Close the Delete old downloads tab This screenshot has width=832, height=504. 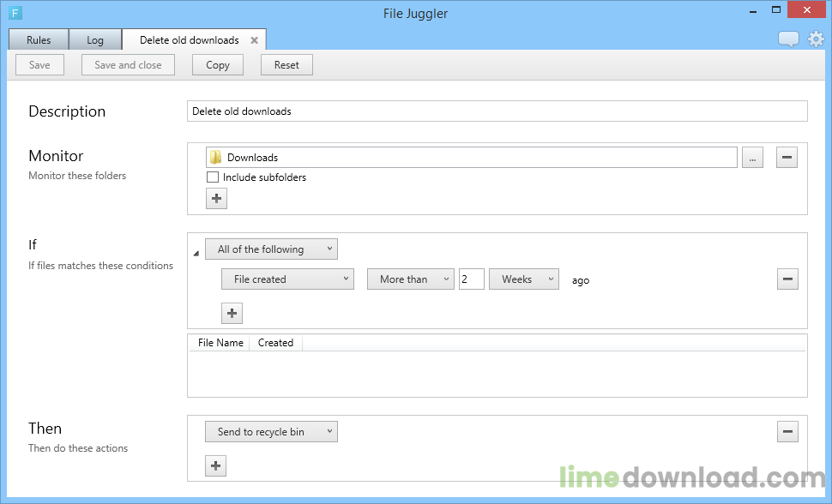click(x=254, y=39)
